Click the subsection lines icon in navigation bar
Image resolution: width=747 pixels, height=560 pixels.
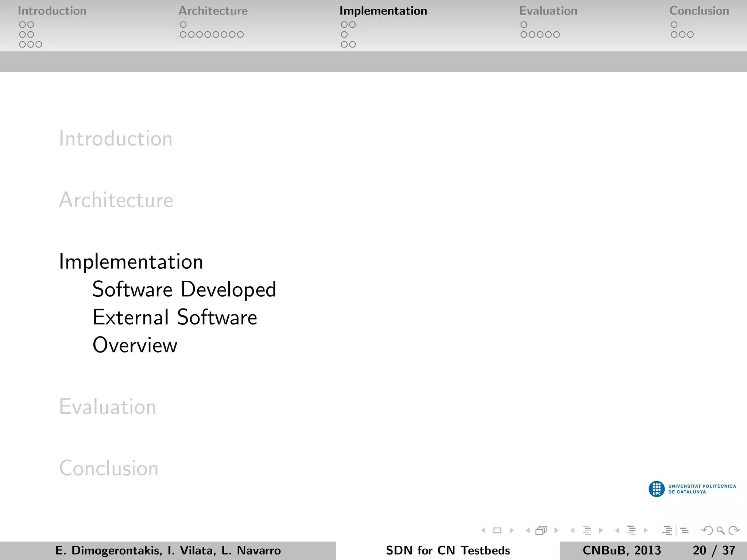pyautogui.click(x=587, y=530)
